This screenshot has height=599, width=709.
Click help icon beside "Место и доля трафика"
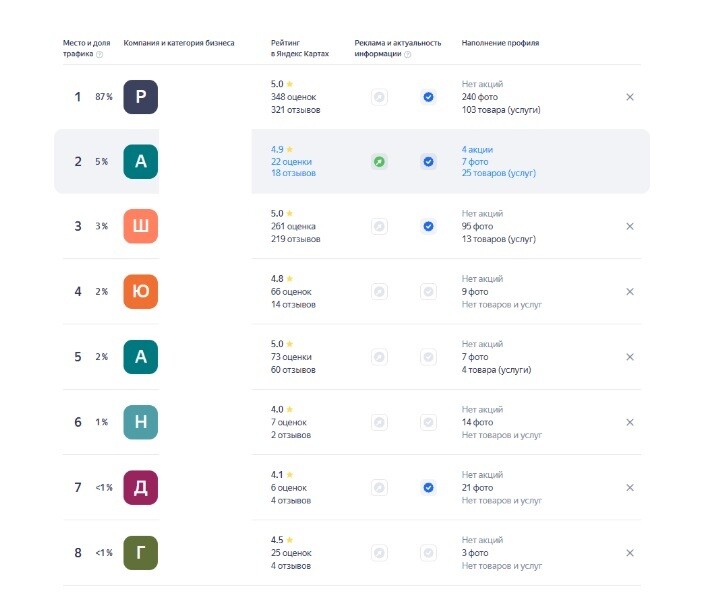pos(100,54)
